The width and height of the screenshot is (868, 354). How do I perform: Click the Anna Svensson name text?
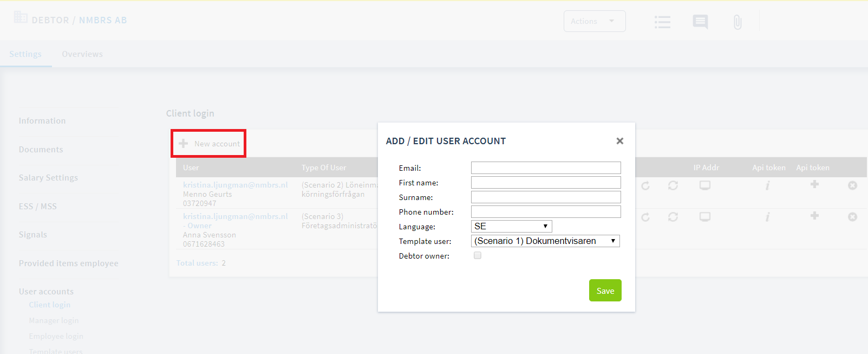click(210, 235)
